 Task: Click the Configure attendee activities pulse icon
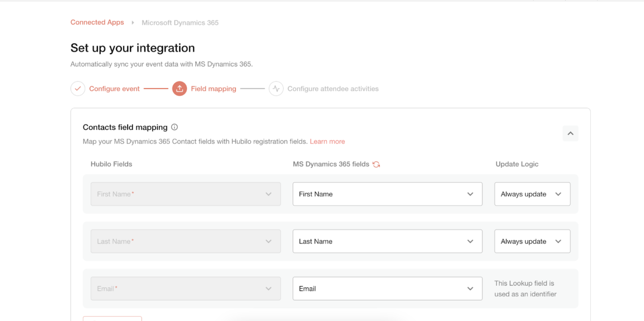[x=276, y=89]
